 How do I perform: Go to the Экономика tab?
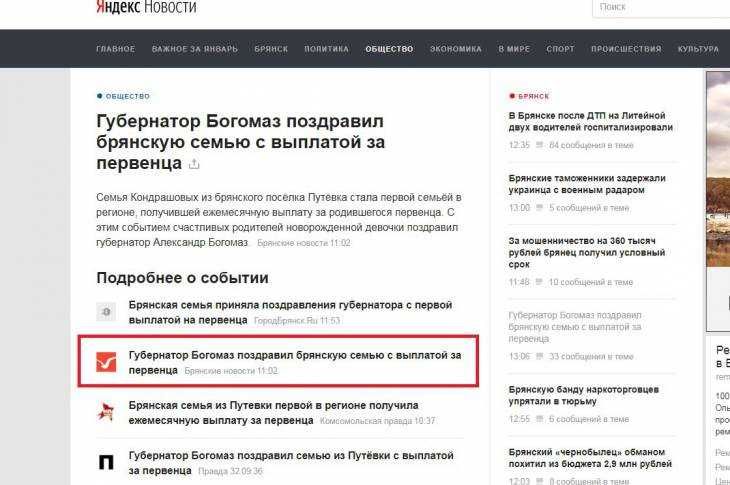(x=455, y=49)
